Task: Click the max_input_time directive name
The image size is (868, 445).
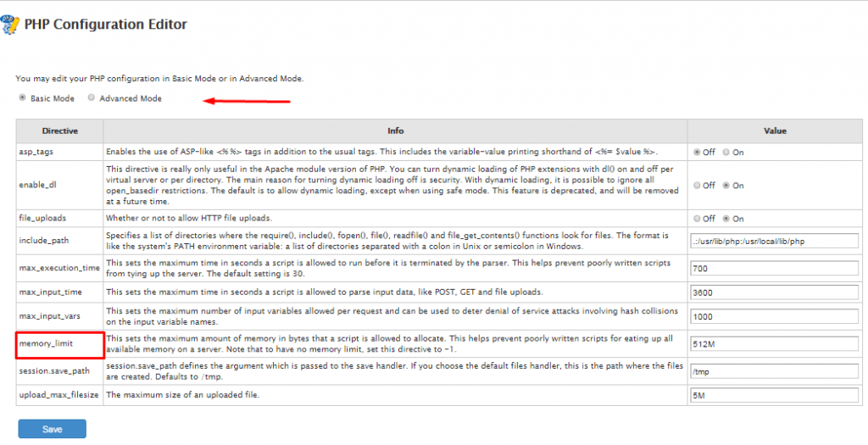Action: (x=50, y=292)
